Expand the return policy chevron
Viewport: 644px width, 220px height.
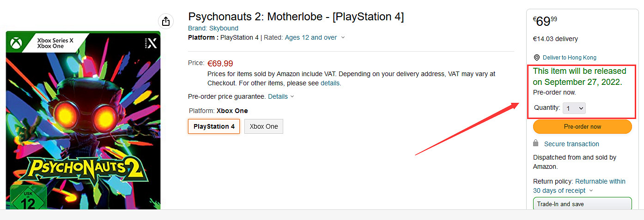591,191
